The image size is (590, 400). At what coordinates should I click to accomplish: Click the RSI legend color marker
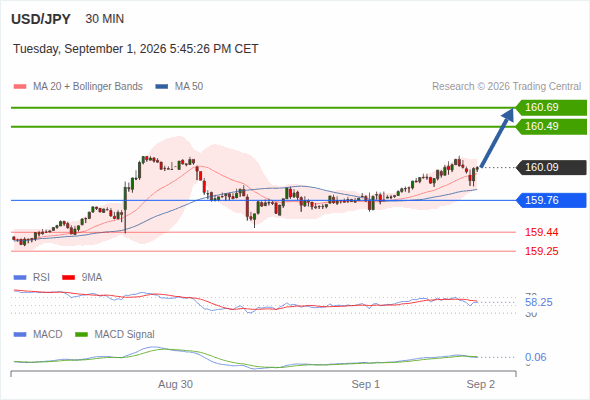pos(20,278)
